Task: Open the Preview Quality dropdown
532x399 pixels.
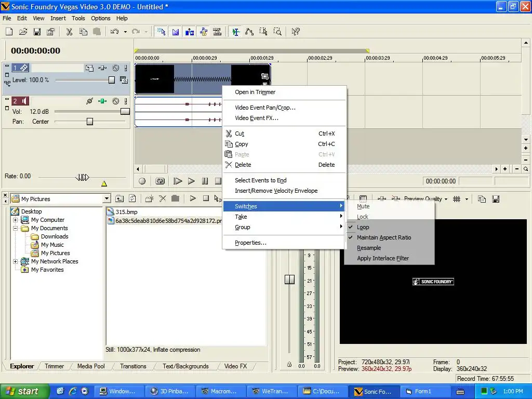Action: (x=425, y=199)
